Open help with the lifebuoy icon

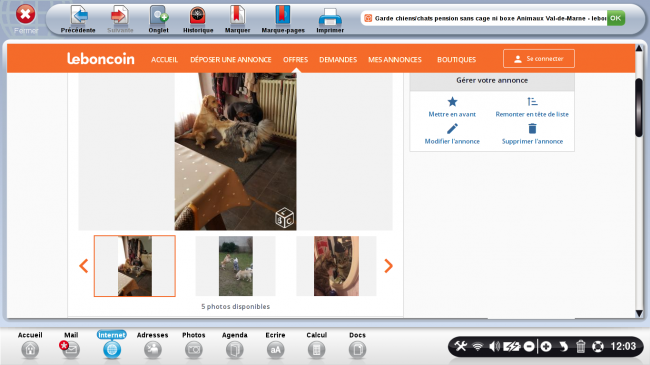pos(598,346)
